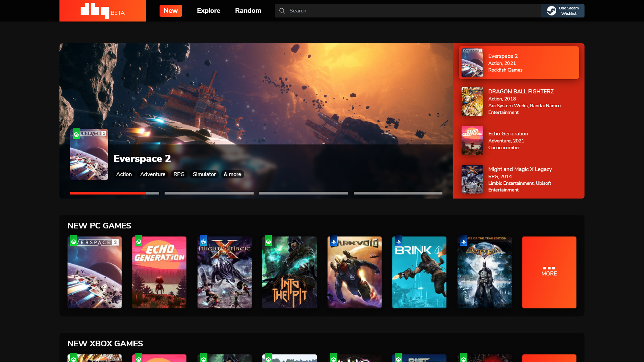
Task: Select Everspace 2 in featured list
Action: (519, 63)
